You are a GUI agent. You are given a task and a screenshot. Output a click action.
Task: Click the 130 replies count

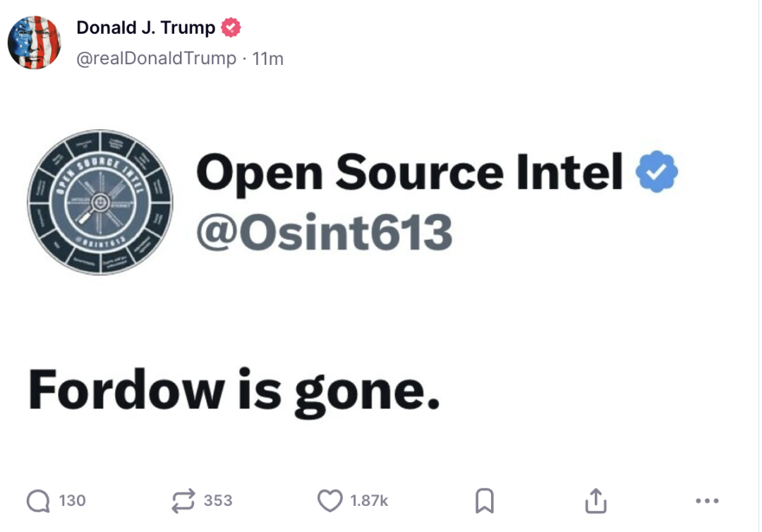pos(72,501)
